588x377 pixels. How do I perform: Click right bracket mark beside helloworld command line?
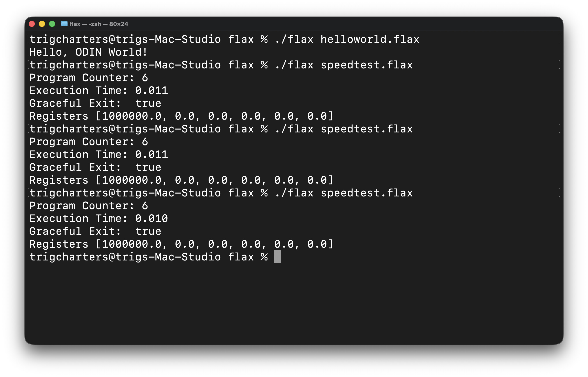coord(560,39)
